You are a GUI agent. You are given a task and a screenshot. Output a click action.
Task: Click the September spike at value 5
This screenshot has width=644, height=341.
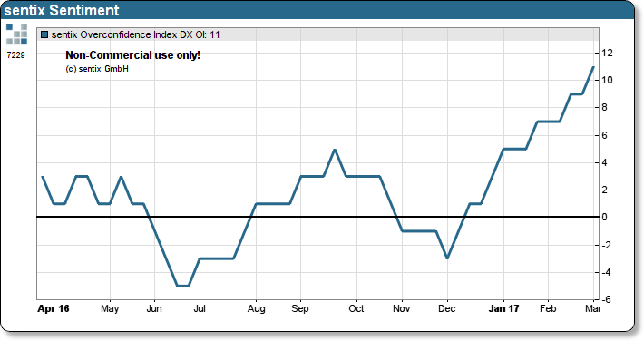tap(335, 150)
